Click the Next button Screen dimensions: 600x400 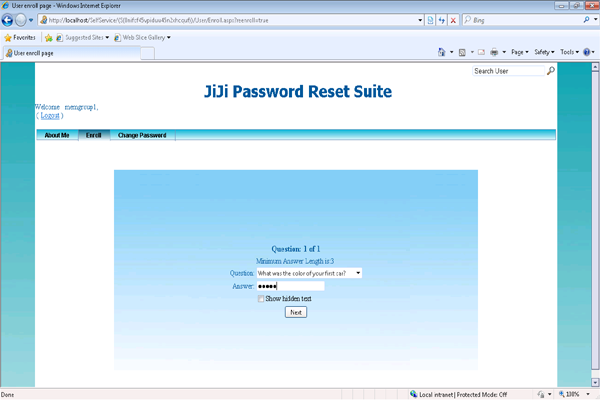296,312
